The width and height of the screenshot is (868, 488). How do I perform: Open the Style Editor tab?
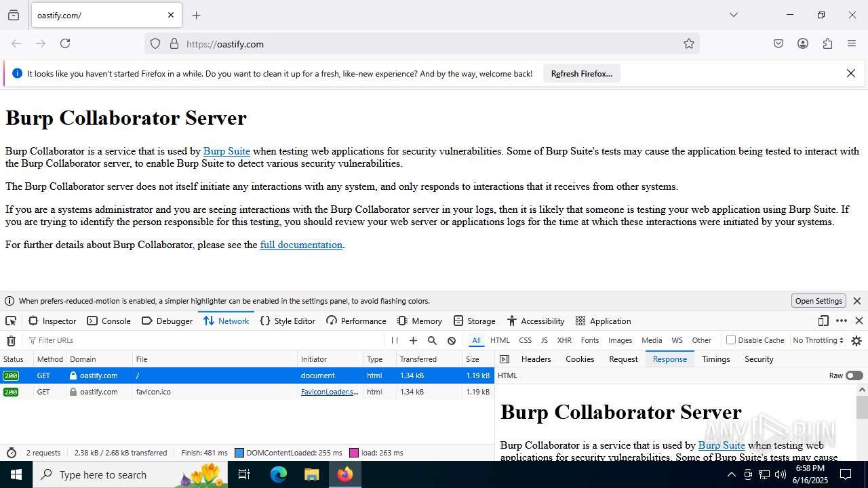click(x=288, y=321)
